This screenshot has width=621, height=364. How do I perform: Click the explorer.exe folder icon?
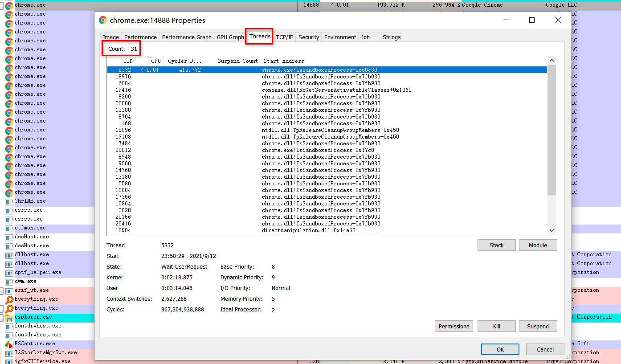[x=9, y=317]
